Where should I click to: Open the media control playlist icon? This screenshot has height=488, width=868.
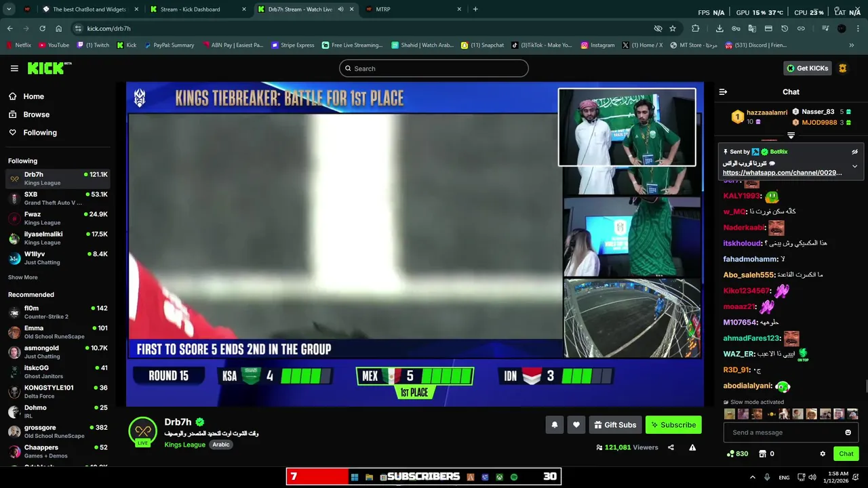pos(825,28)
